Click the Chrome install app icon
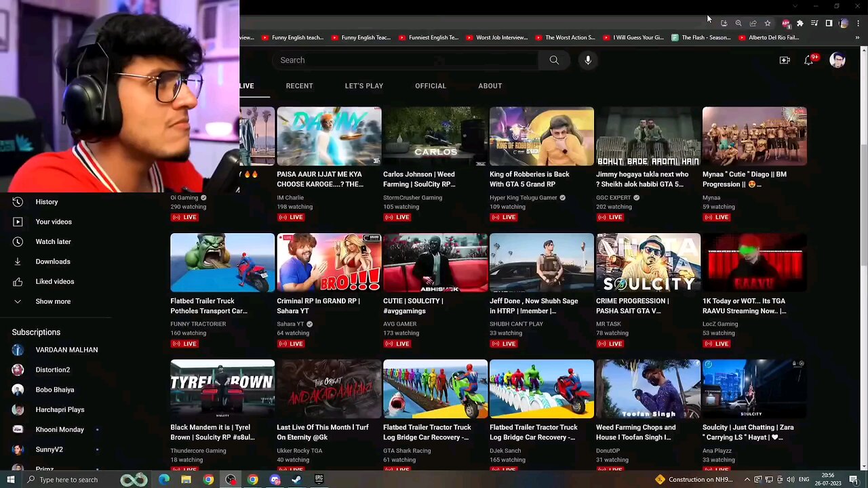Viewport: 868px width, 488px height. point(724,23)
